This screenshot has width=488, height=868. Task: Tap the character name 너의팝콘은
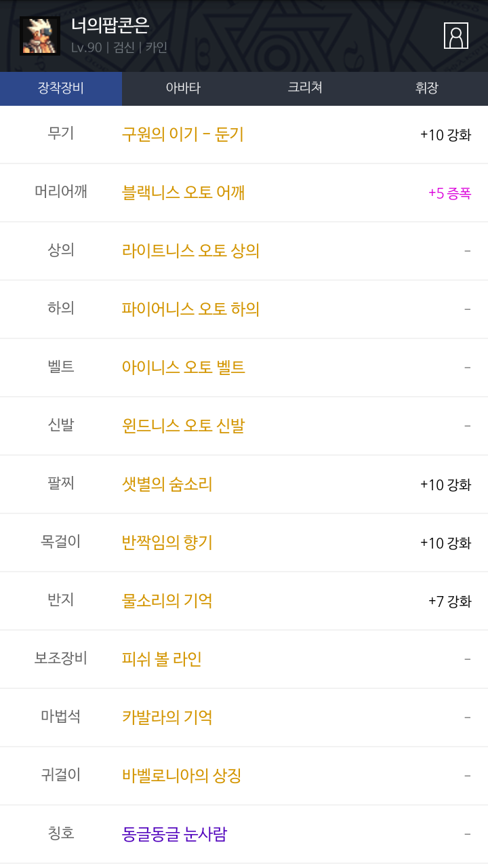[110, 26]
